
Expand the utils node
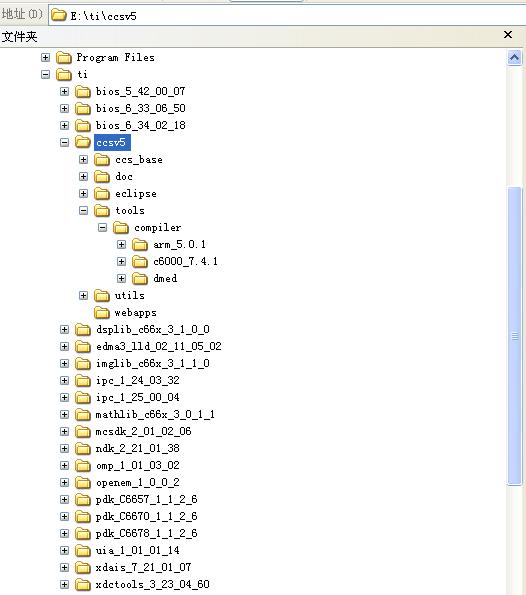[83, 296]
